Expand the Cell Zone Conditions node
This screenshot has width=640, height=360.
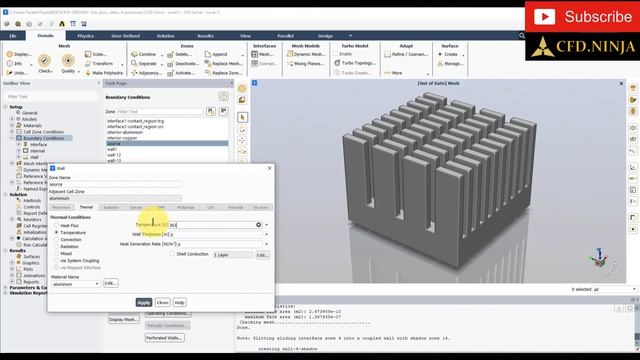pyautogui.click(x=12, y=132)
